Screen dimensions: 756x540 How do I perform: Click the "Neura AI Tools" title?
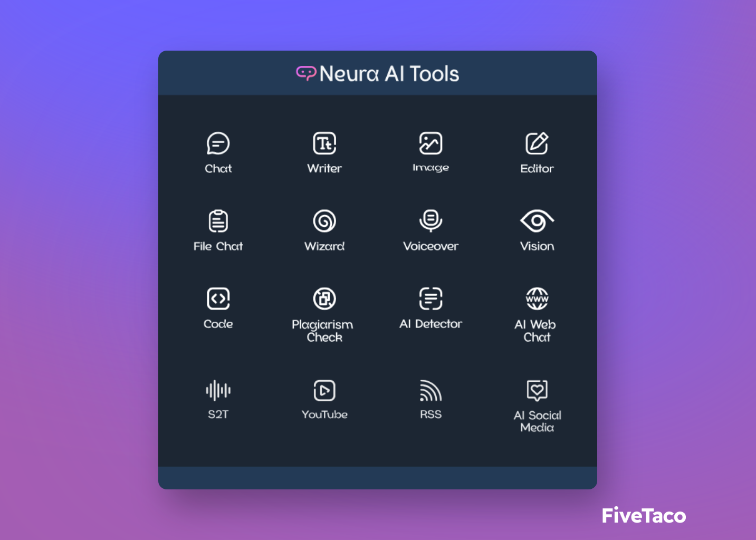(389, 74)
